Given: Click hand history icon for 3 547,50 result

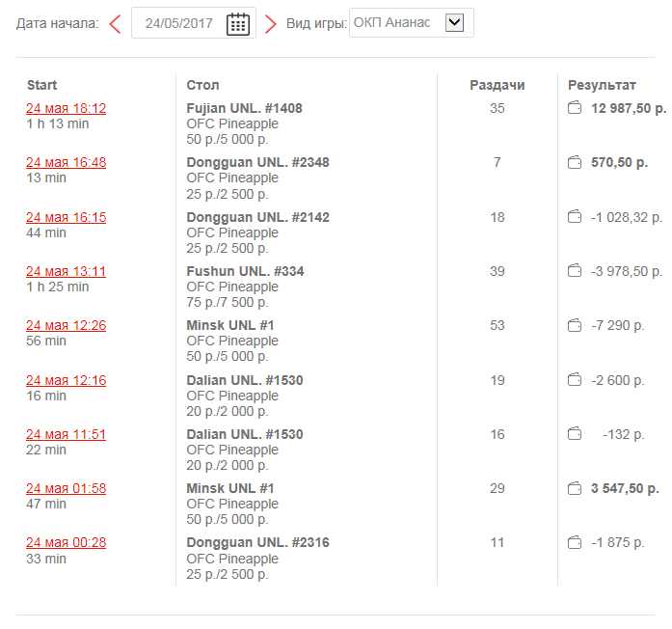Looking at the screenshot, I should (x=576, y=488).
